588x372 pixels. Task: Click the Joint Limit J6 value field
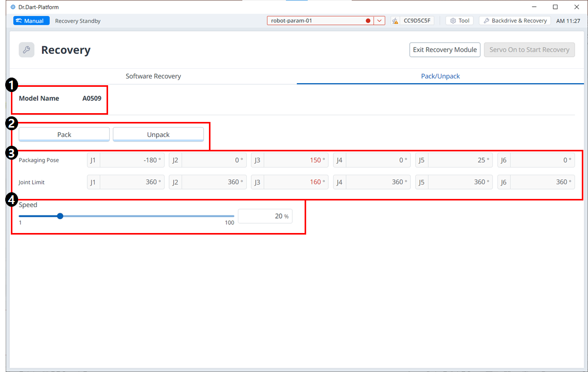[541, 182]
